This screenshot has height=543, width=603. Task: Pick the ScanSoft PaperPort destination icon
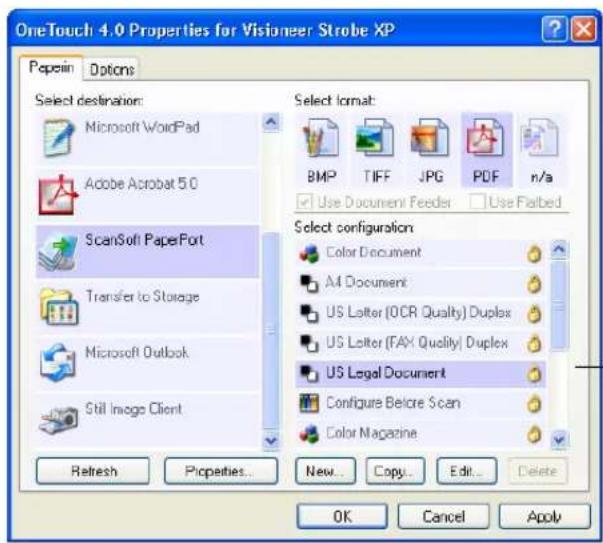click(58, 251)
